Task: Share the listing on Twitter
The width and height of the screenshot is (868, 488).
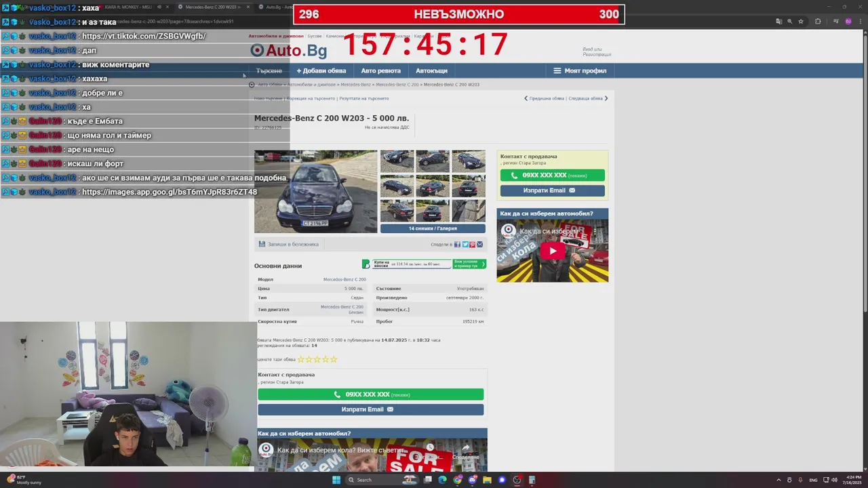Action: coord(465,244)
